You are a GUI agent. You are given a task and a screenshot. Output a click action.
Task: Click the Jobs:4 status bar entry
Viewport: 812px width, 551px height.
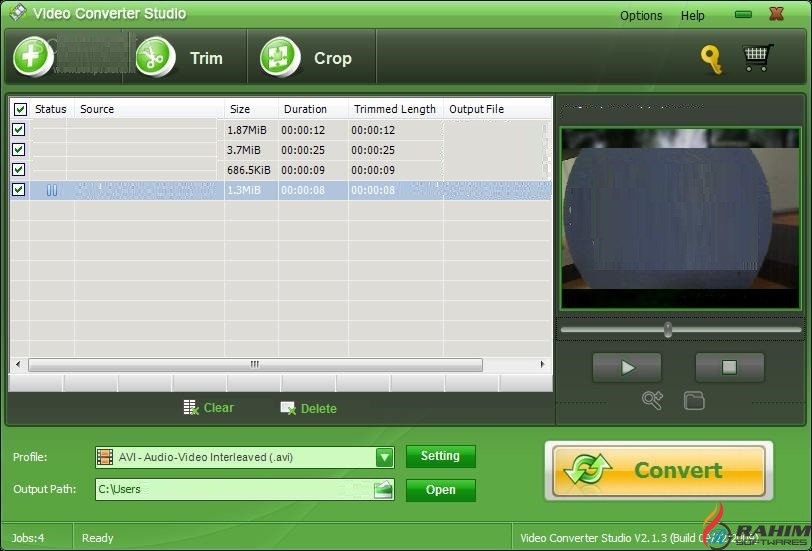[28, 538]
